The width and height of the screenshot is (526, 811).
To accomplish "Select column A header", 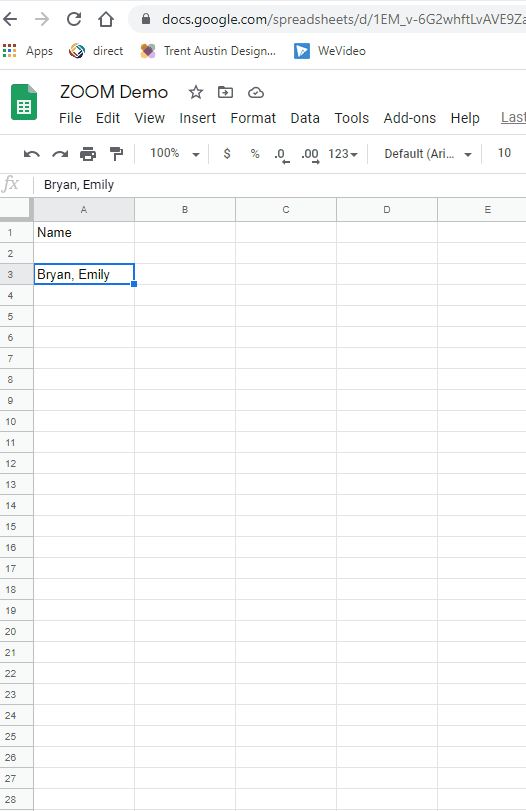I will [x=84, y=209].
